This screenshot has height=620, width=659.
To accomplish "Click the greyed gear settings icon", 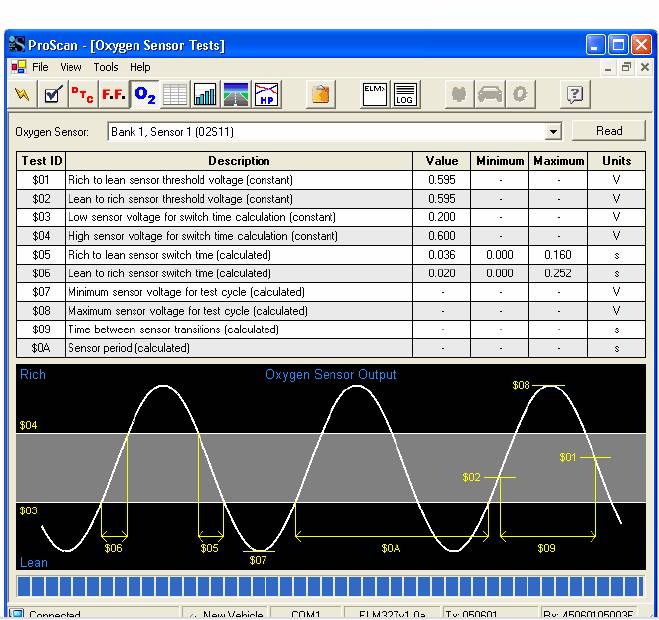I will tap(520, 95).
